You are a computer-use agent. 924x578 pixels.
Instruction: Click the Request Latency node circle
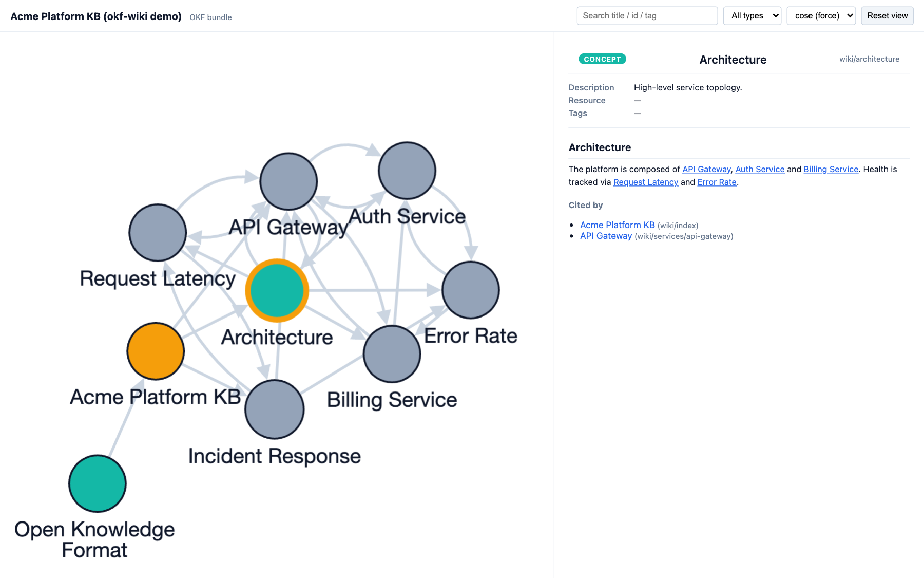coord(158,233)
